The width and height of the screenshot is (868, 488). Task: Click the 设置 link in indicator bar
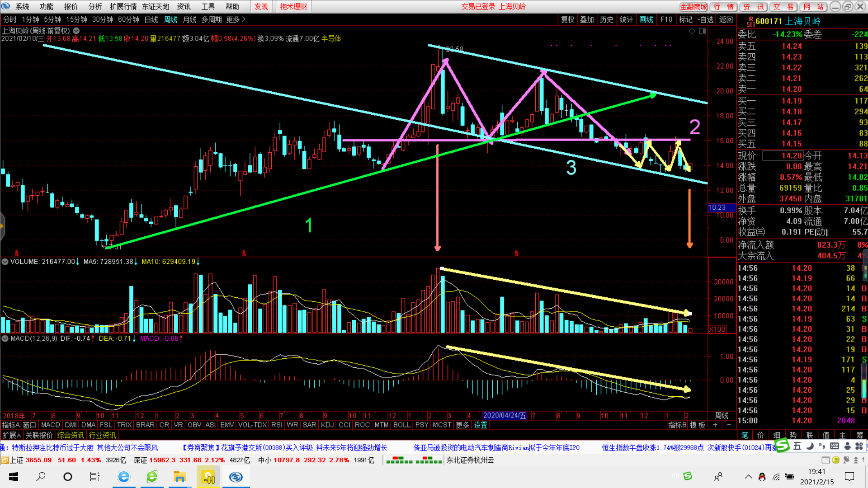(481, 425)
